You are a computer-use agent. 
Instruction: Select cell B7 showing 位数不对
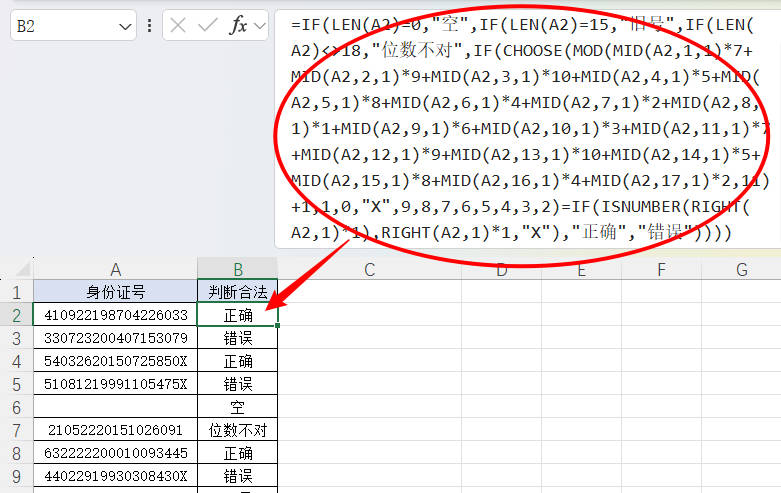[x=237, y=430]
